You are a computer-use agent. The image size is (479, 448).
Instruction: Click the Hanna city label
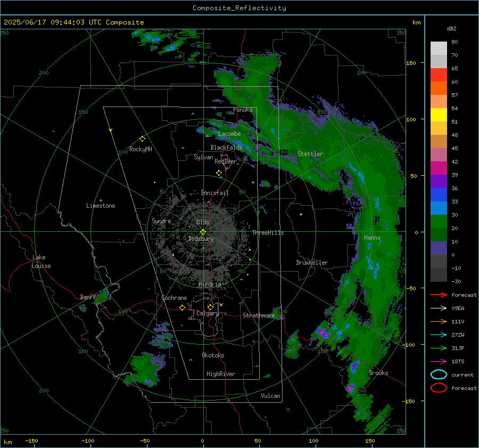pos(372,238)
